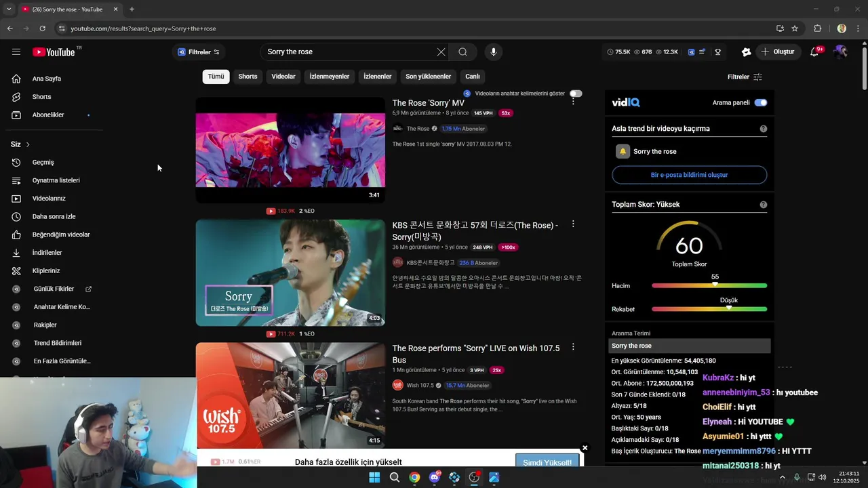This screenshot has width=868, height=488.
Task: Reload the page in Chrome
Action: click(x=42, y=28)
